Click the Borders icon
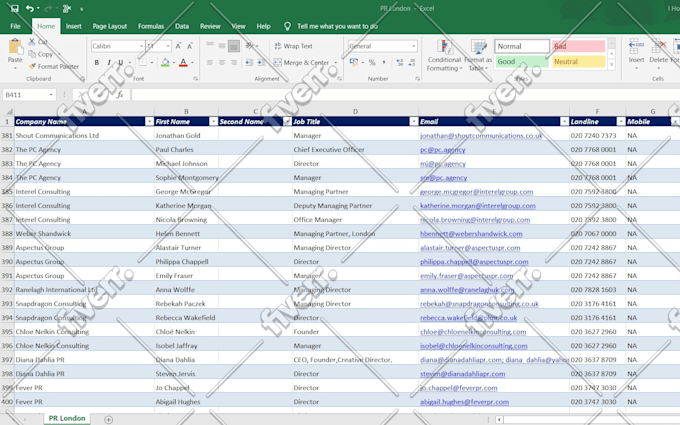Image resolution: width=680 pixels, height=425 pixels. coord(143,62)
